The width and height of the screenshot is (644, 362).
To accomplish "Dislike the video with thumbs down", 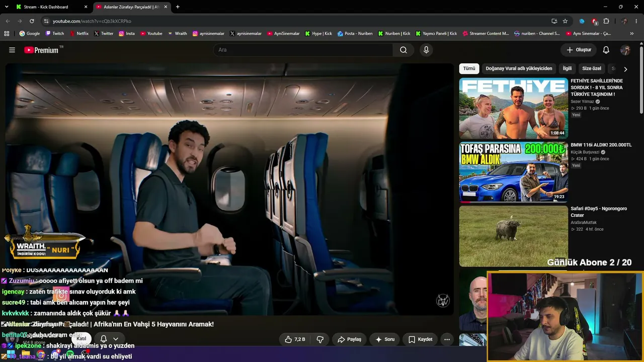I will [320, 339].
